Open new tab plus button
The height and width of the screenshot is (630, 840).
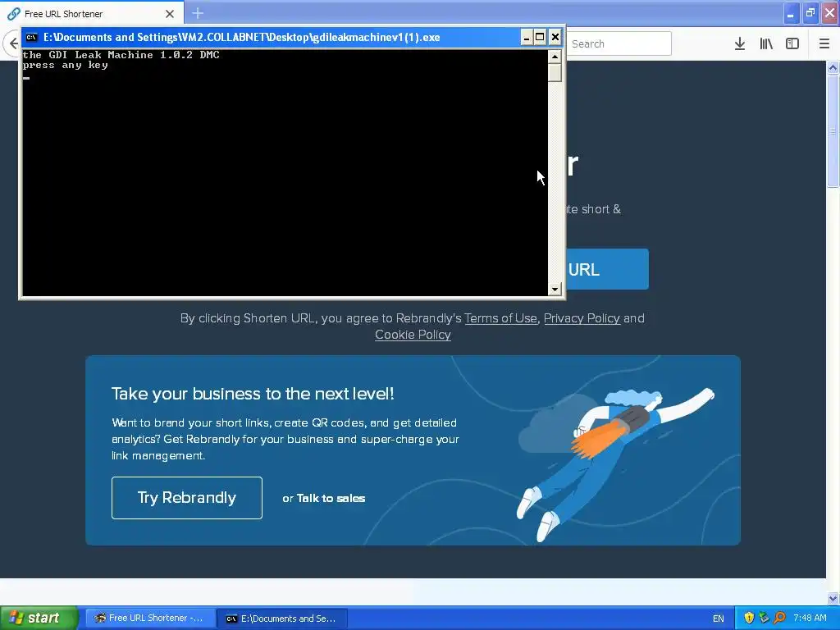pos(198,13)
